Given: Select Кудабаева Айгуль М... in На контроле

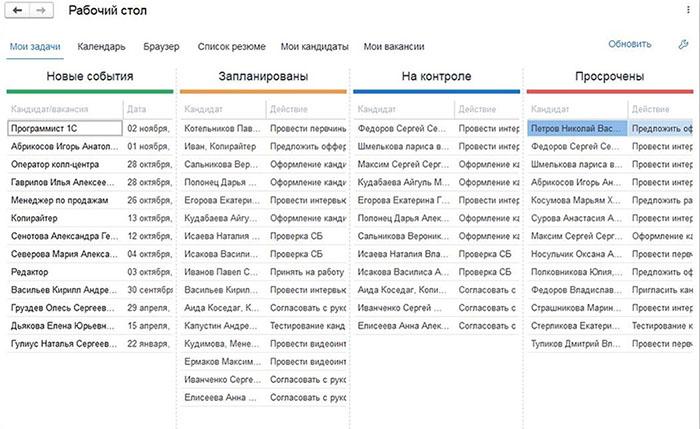Looking at the screenshot, I should tap(437, 182).
